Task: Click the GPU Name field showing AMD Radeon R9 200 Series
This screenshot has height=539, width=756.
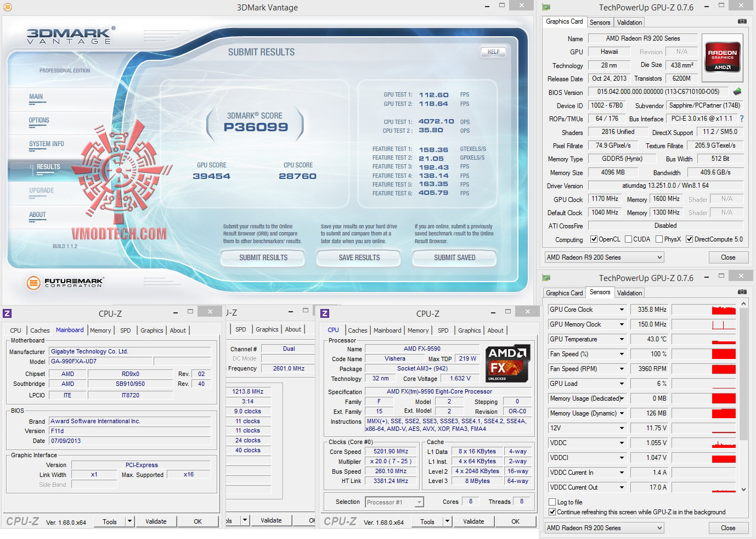Action: pyautogui.click(x=643, y=38)
